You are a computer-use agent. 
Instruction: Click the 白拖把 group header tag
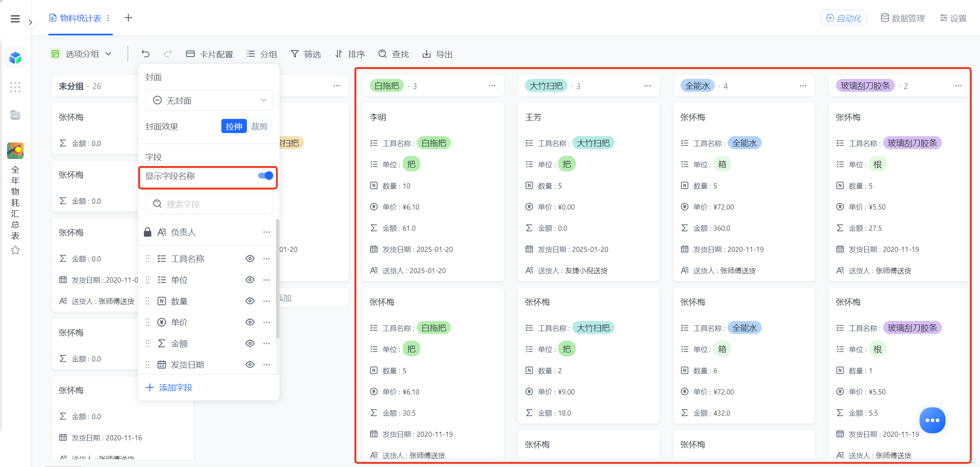pos(387,86)
